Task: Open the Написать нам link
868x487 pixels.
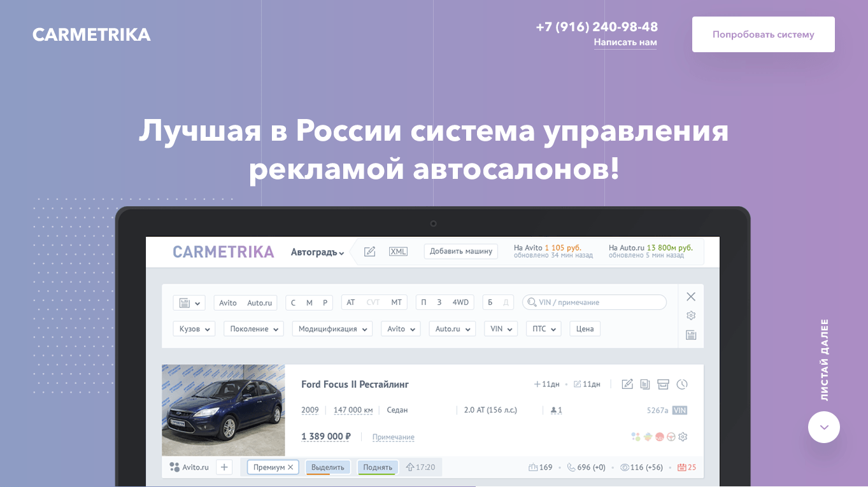Action: [x=625, y=43]
